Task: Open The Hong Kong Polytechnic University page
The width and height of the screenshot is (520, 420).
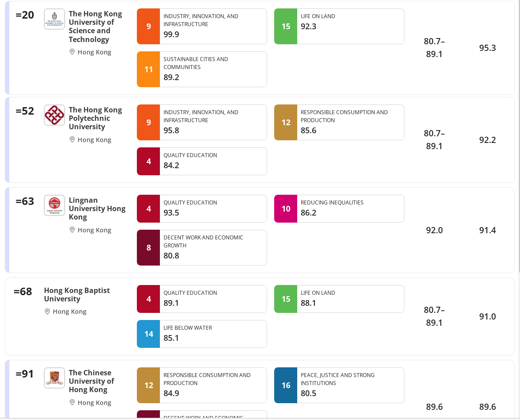Action: pyautogui.click(x=96, y=118)
